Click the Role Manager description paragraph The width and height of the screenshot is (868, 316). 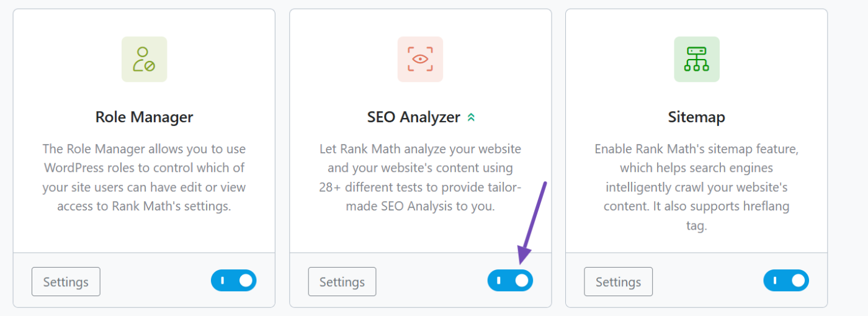pos(144,178)
